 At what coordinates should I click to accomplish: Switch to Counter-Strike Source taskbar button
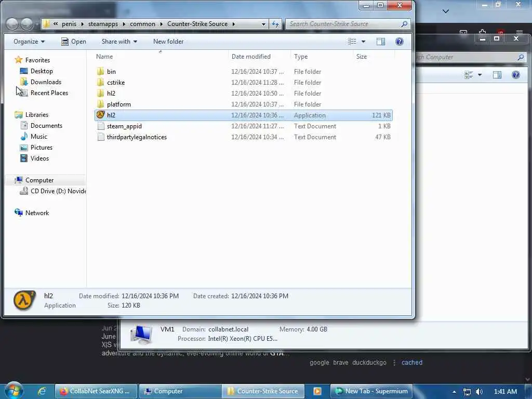(x=263, y=391)
